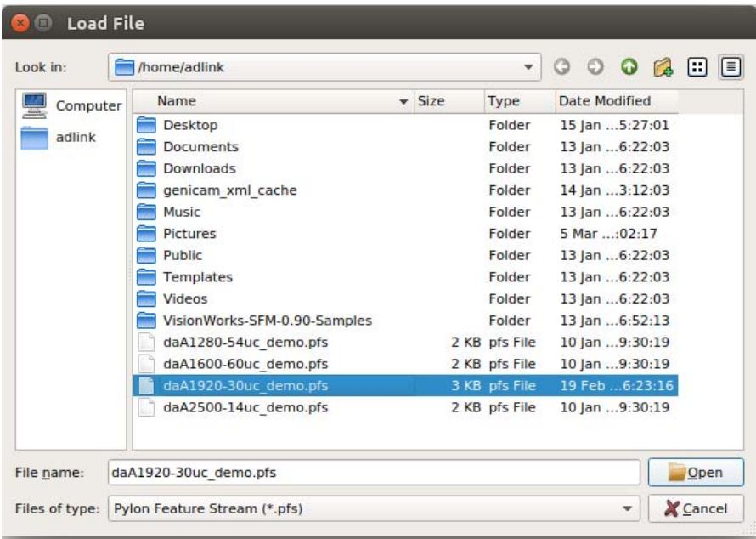Sort files by the Date Modified column
Viewport: 756px width, 539px height.
(x=617, y=101)
